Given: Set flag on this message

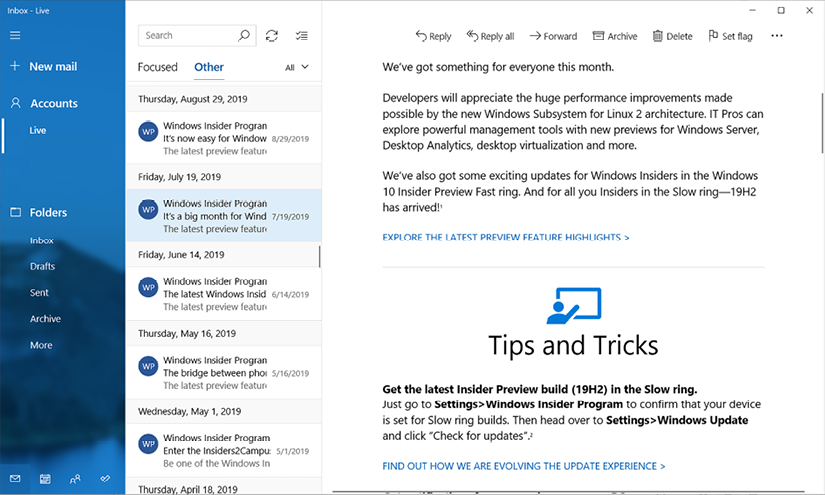Looking at the screenshot, I should pyautogui.click(x=730, y=36).
